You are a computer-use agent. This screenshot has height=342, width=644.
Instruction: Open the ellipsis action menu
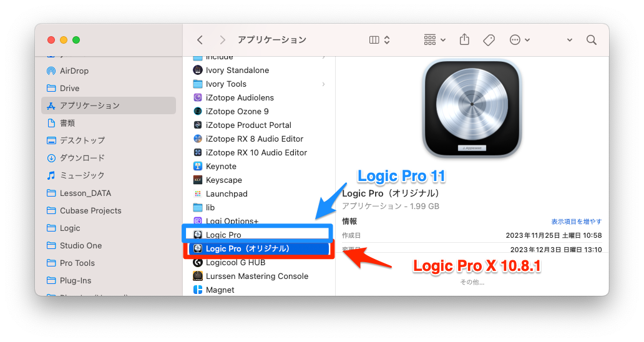520,40
